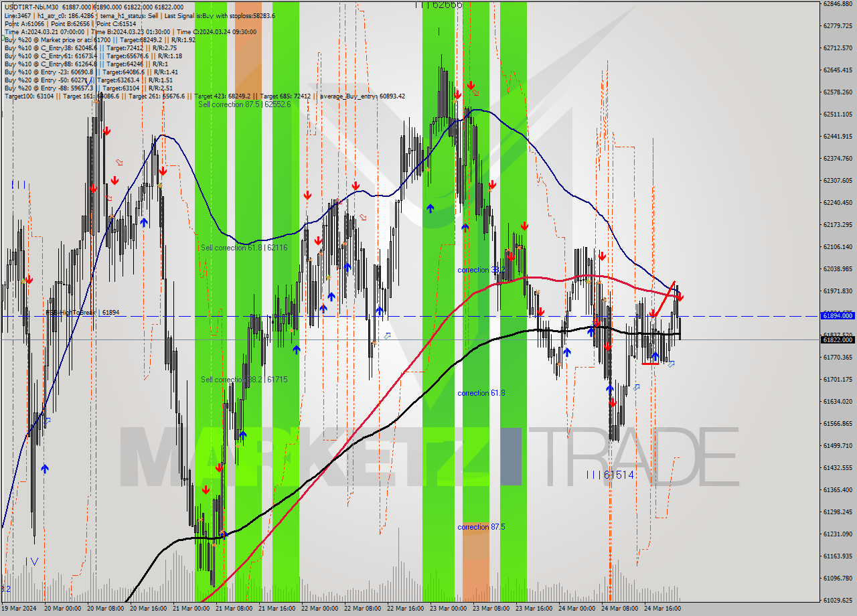This screenshot has height=616, width=857.
Task: Select the '22 Mar 08:00' time label
Action: [x=362, y=609]
